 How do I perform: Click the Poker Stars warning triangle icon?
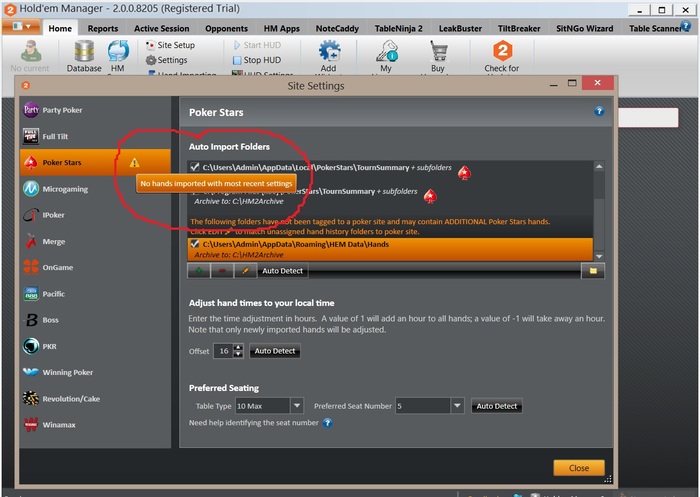(134, 163)
